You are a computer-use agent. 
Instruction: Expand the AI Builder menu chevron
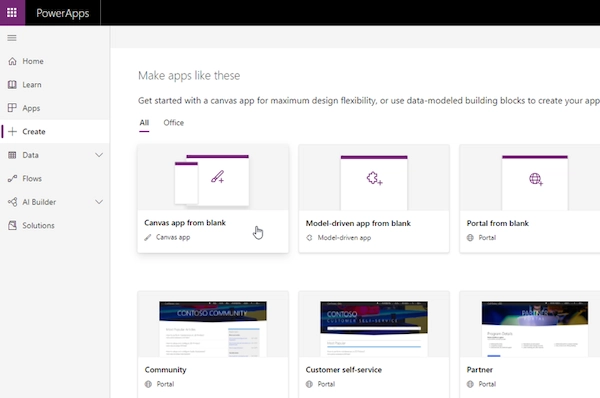pyautogui.click(x=99, y=202)
